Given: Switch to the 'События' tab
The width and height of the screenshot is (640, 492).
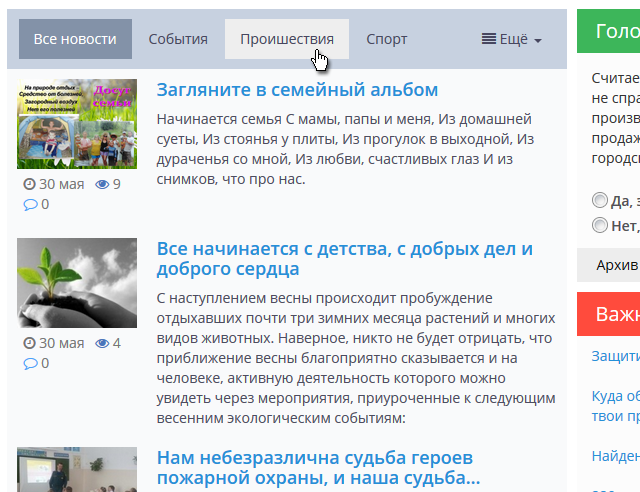Looking at the screenshot, I should pyautogui.click(x=178, y=39).
